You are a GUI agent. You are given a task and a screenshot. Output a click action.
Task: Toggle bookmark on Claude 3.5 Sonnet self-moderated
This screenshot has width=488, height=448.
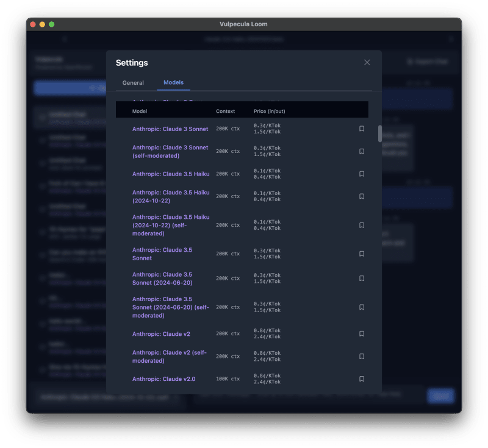362,307
